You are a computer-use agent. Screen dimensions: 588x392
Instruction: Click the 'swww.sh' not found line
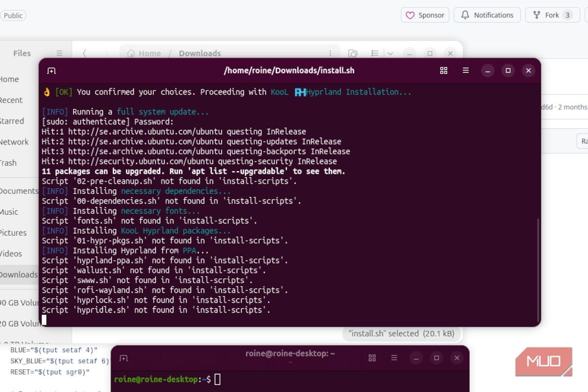click(x=147, y=280)
